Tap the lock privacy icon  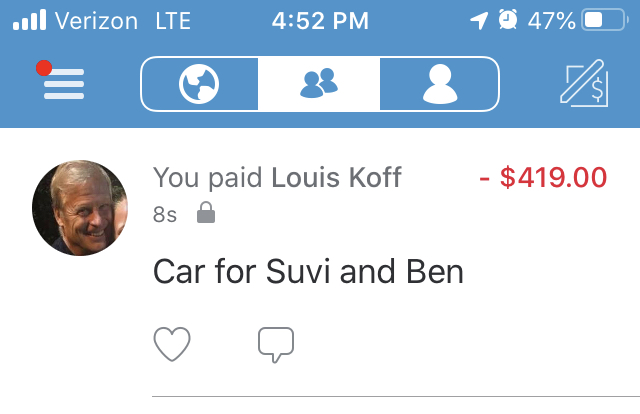click(x=205, y=213)
